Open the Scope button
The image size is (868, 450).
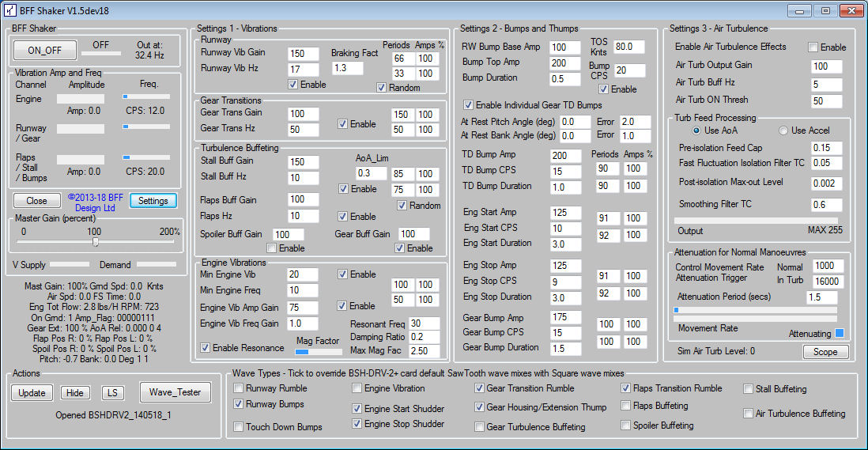(825, 352)
